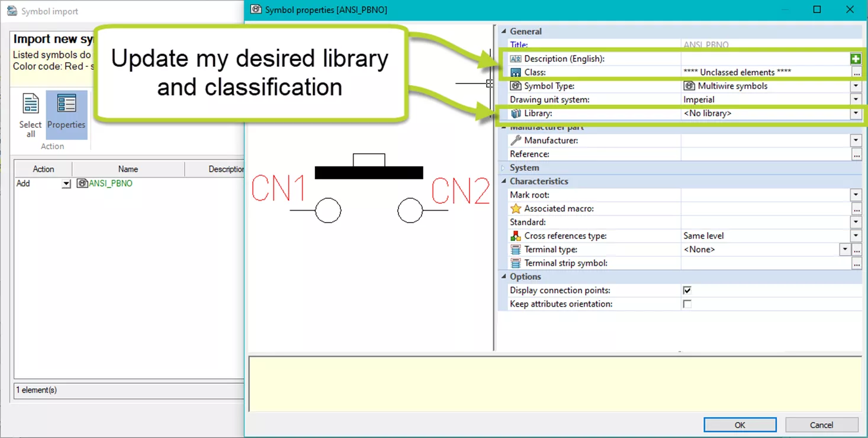The image size is (868, 438).
Task: Collapse the Characteristics section
Action: click(504, 181)
